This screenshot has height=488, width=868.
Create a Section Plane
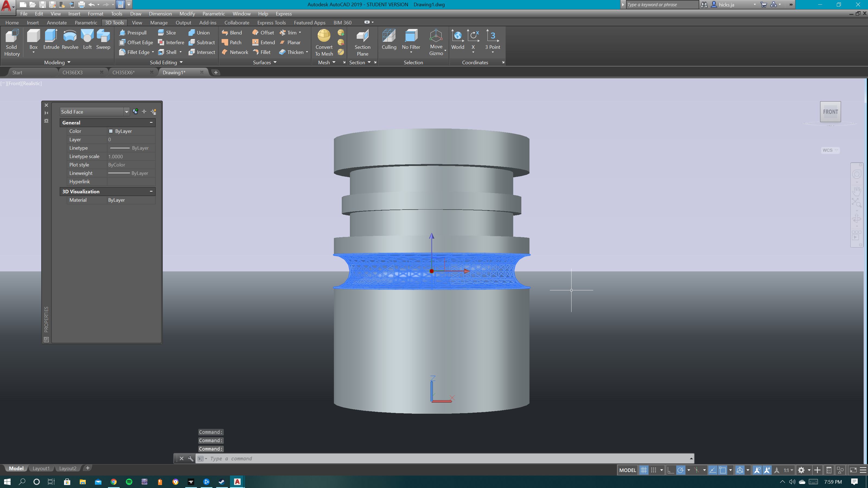pos(363,43)
